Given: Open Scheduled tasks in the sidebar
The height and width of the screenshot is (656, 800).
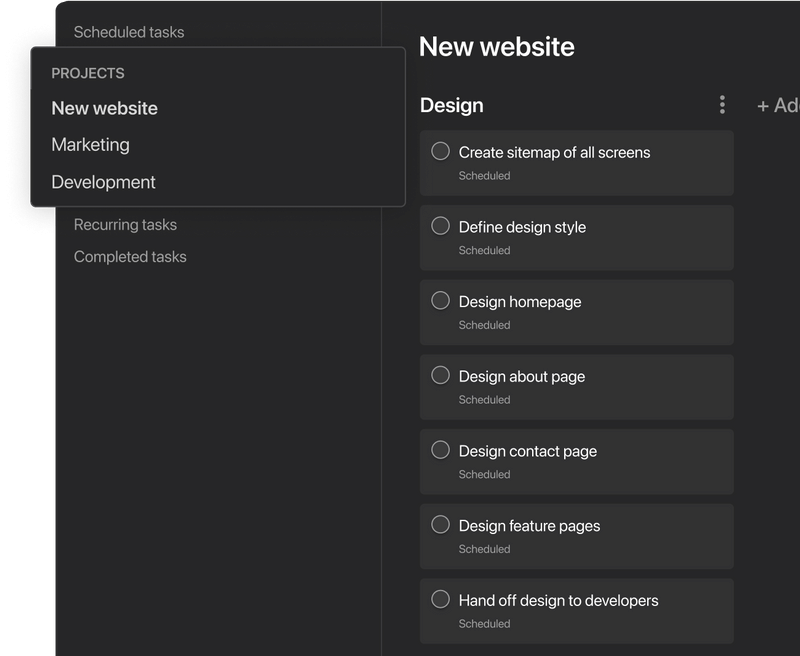Looking at the screenshot, I should [129, 32].
